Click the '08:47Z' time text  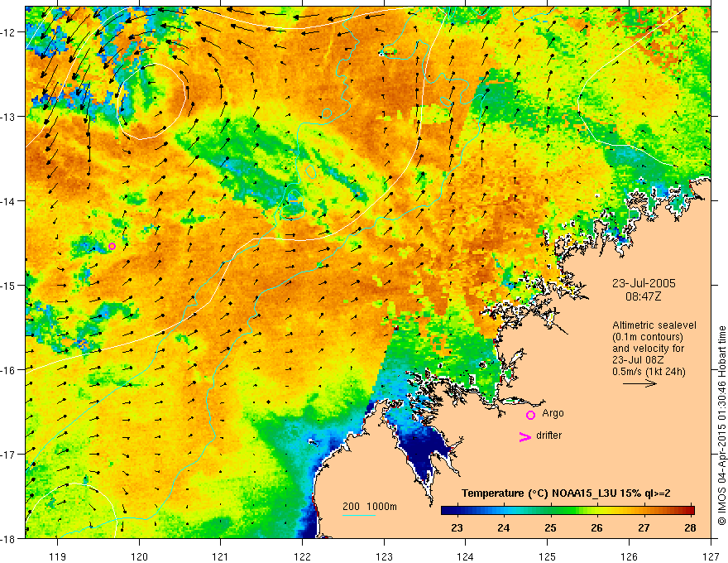pos(643,296)
